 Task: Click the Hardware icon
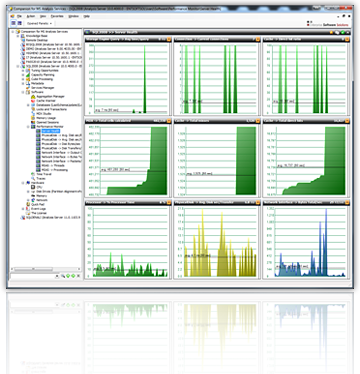coord(28,183)
